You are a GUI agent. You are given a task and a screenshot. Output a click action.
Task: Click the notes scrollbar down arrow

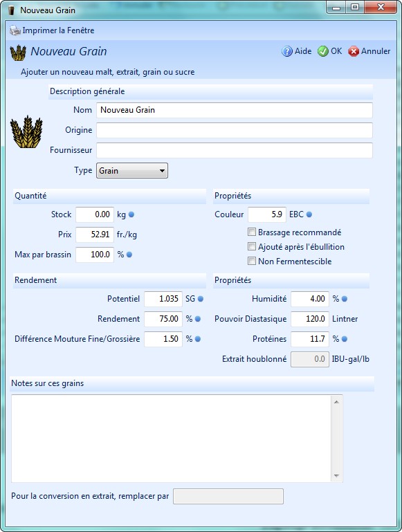coord(336,476)
